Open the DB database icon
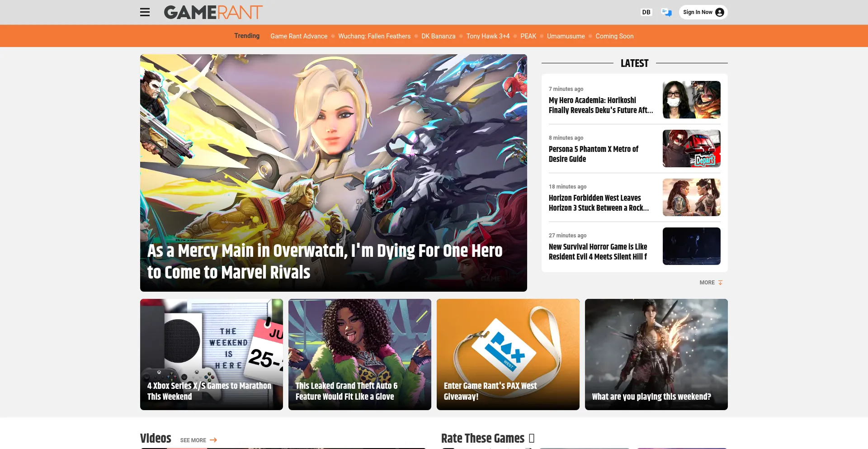This screenshot has width=868, height=449. 646,12
